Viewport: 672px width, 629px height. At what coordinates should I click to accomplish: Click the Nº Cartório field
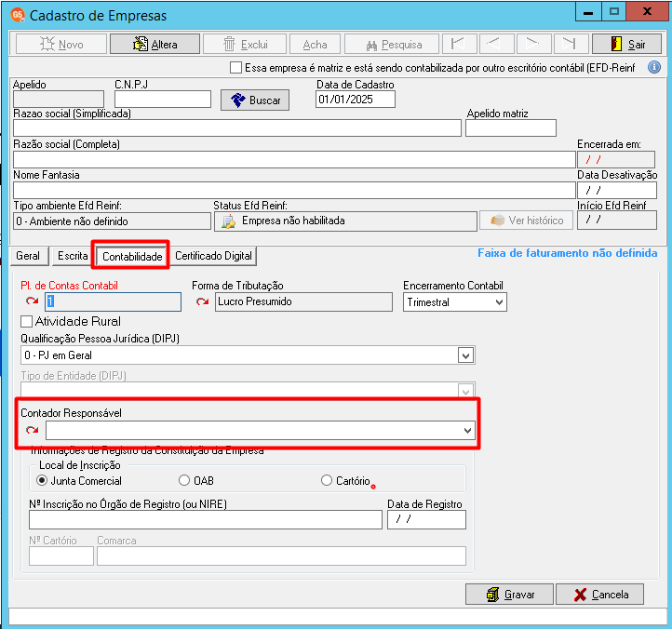tap(61, 555)
